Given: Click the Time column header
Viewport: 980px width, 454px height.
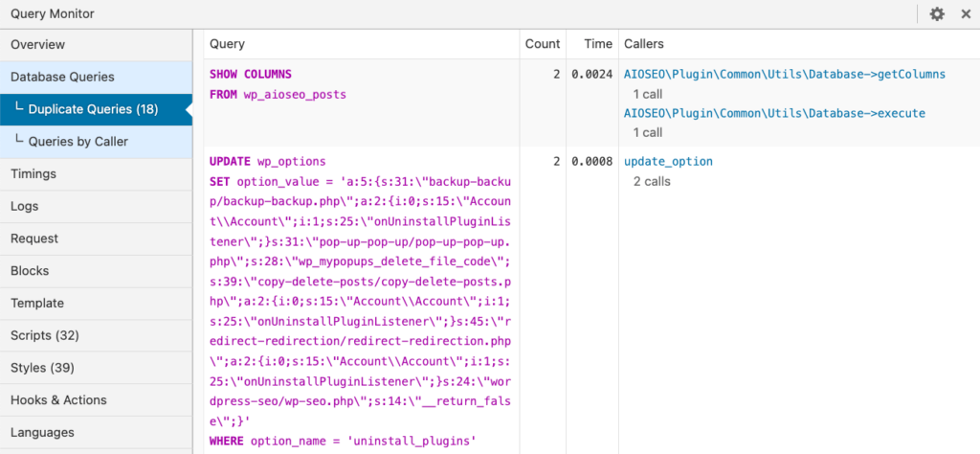Looking at the screenshot, I should [598, 44].
